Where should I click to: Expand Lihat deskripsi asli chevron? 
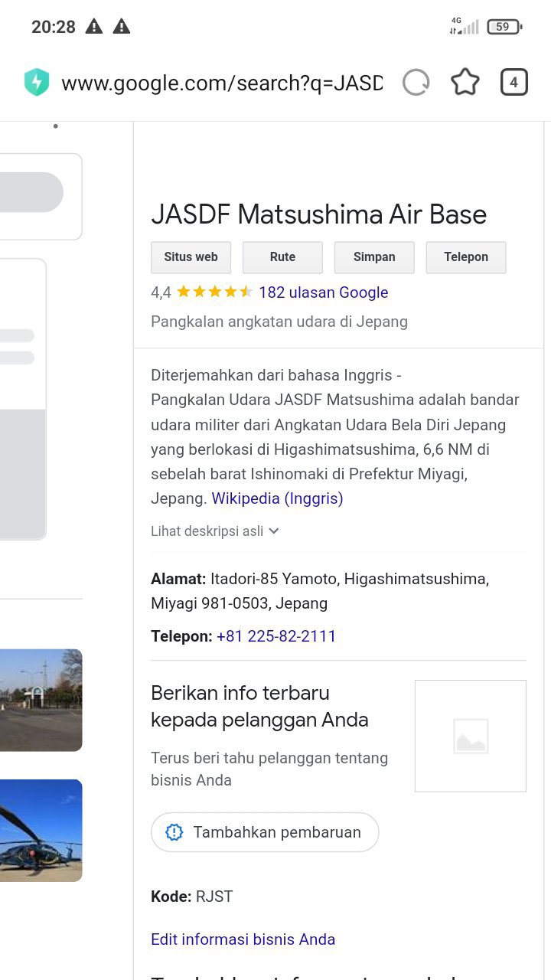[274, 531]
